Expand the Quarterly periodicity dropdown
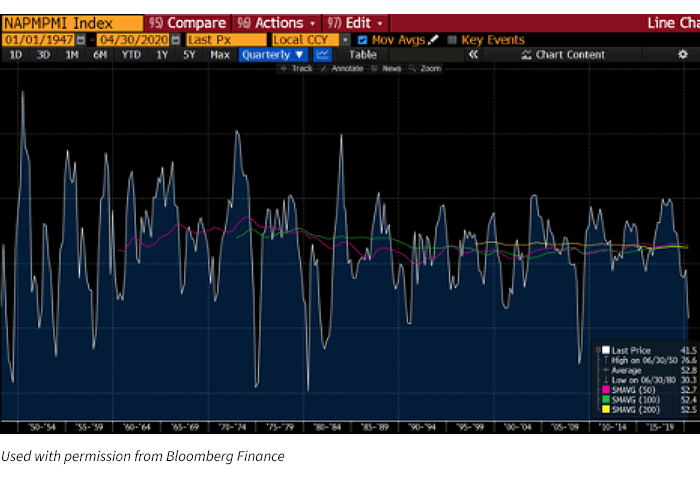Image resolution: width=700 pixels, height=484 pixels. (273, 55)
